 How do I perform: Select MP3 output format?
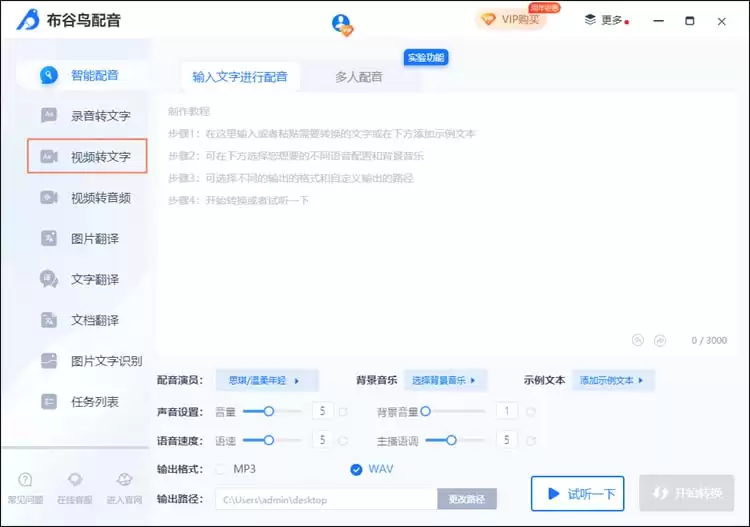click(x=221, y=469)
